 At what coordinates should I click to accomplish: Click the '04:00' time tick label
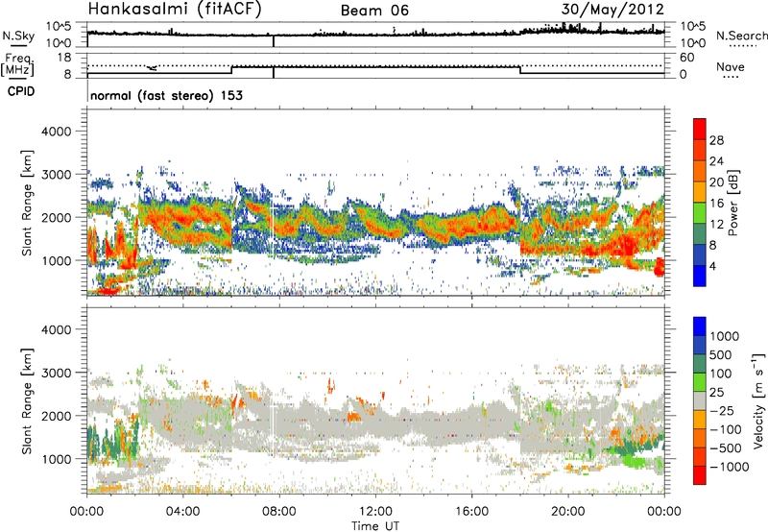[x=182, y=512]
